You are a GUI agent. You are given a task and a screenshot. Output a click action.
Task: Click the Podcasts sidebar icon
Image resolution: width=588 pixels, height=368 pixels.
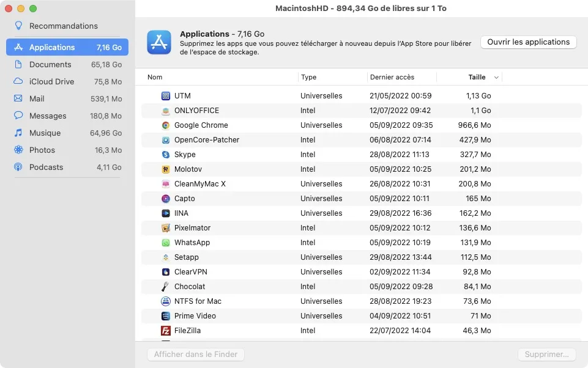tap(18, 167)
